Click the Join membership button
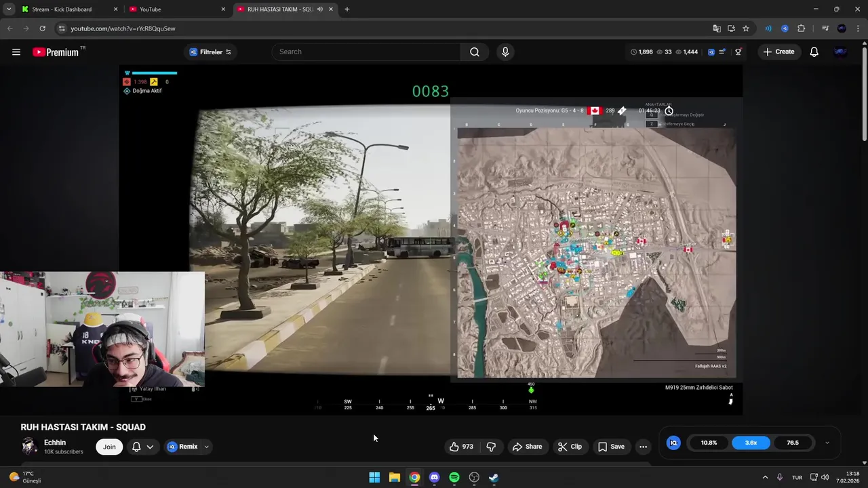 (109, 447)
